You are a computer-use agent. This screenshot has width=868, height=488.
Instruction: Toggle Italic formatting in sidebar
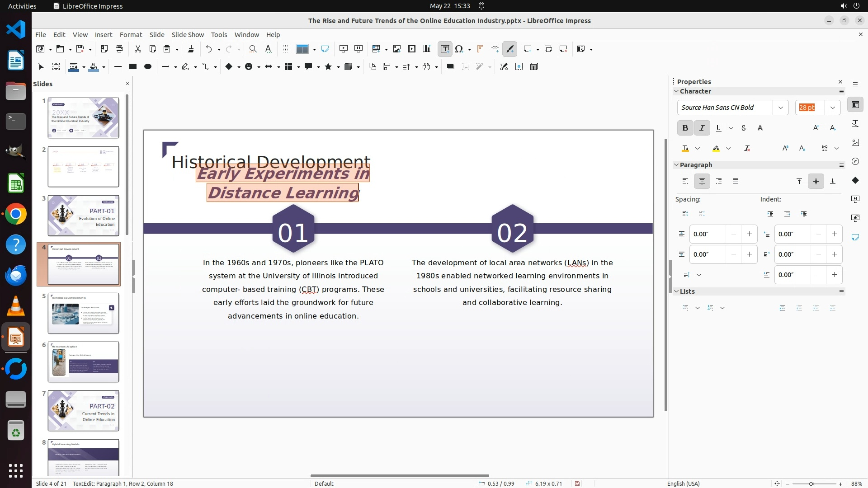coord(702,128)
